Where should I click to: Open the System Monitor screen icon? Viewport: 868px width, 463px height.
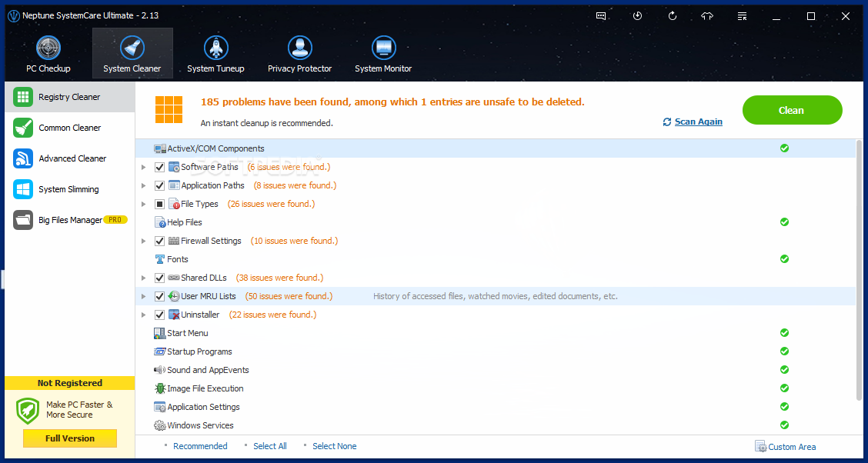point(384,48)
